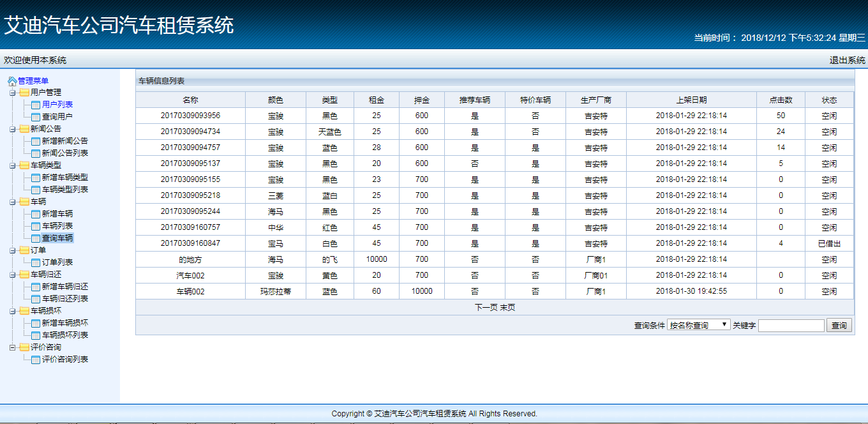Select the 管理菜单 root label
Viewport: 868px width, 424px height.
[33, 81]
